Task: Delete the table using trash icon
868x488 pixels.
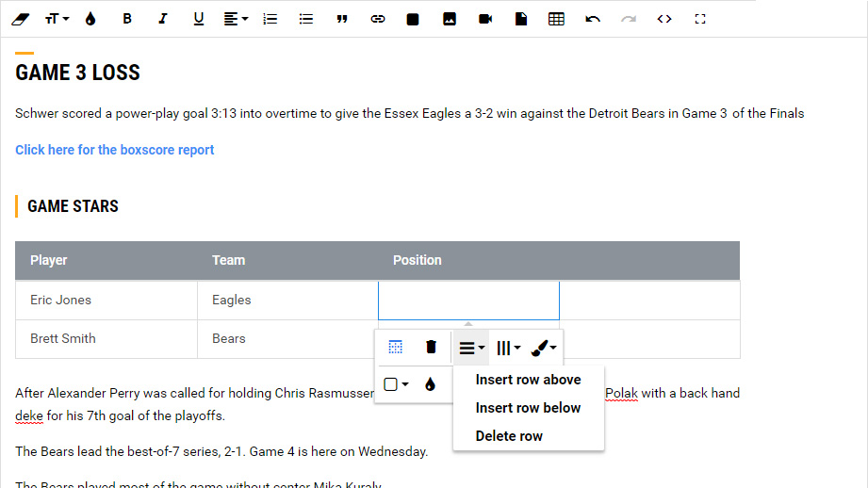Action: point(432,348)
